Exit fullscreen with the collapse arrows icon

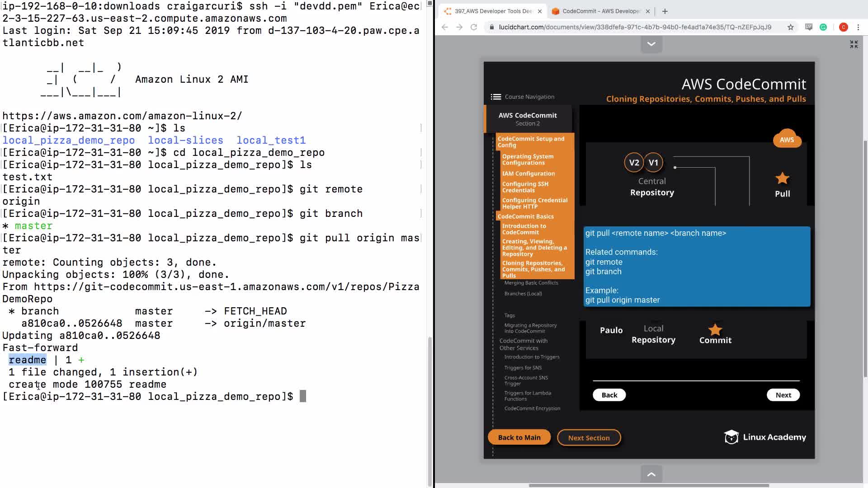tap(854, 44)
